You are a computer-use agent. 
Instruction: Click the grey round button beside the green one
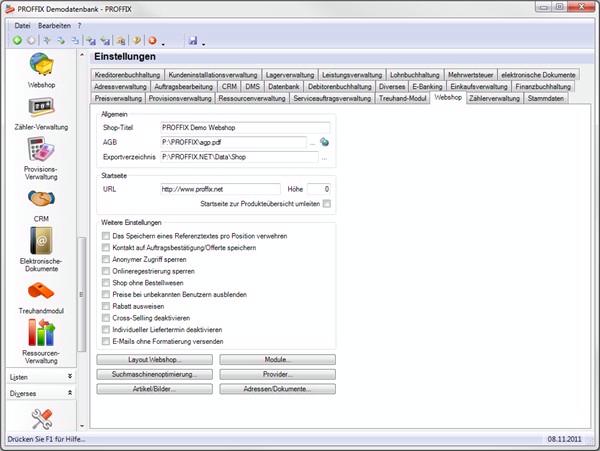31,40
